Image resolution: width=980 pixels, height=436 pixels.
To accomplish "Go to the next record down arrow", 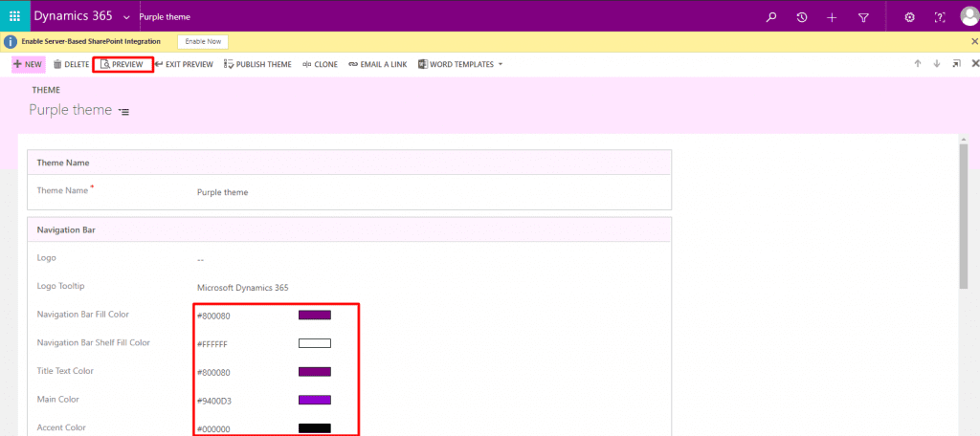I will click(937, 64).
